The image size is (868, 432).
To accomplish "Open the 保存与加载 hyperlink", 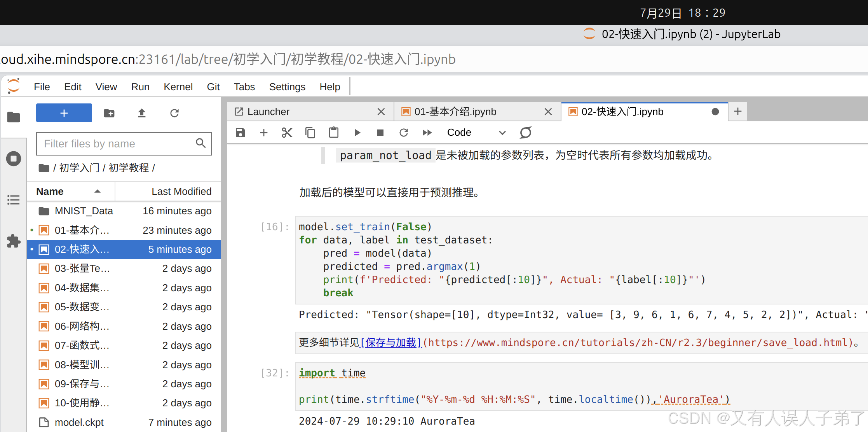I will tap(391, 343).
